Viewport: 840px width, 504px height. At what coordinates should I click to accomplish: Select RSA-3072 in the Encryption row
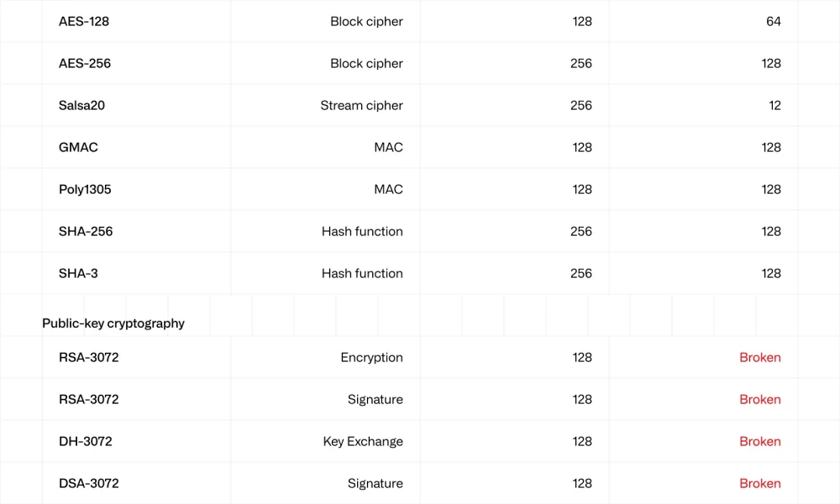88,358
